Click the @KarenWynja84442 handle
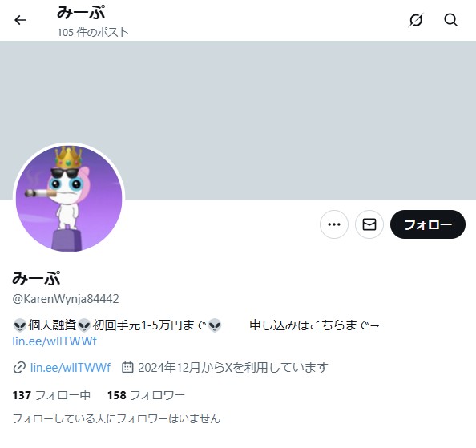 click(x=66, y=299)
